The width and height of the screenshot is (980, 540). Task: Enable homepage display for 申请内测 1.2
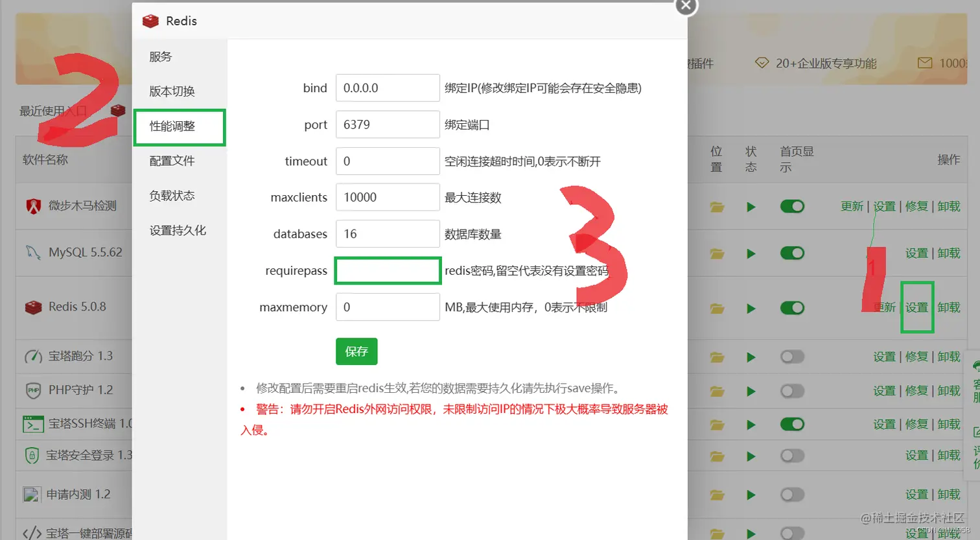(792, 495)
